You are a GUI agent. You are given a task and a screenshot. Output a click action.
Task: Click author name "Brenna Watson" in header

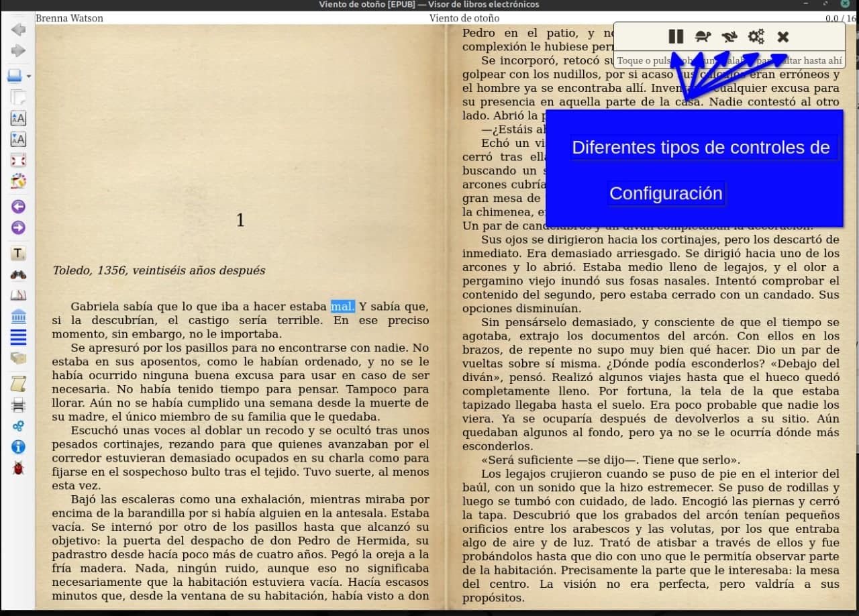click(69, 18)
